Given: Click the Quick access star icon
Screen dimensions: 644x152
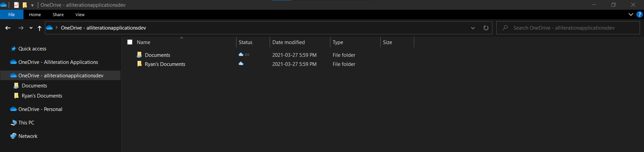Looking at the screenshot, I should click(x=13, y=49).
